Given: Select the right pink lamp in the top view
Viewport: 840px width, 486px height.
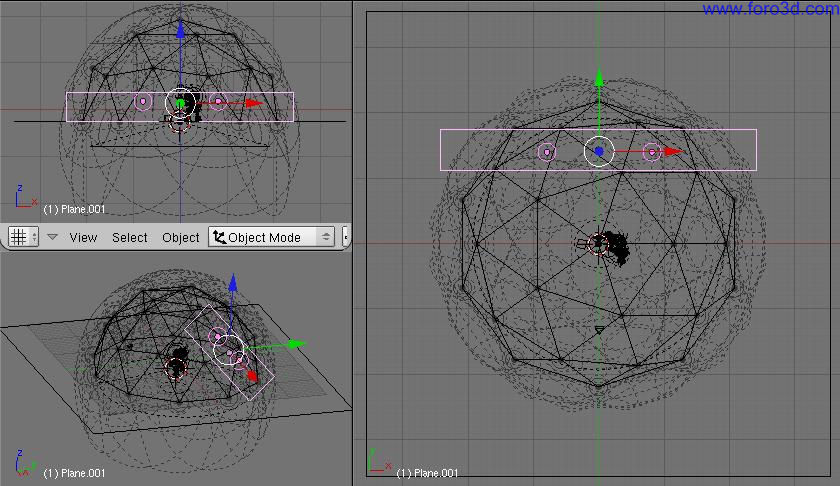Looking at the screenshot, I should (x=651, y=153).
